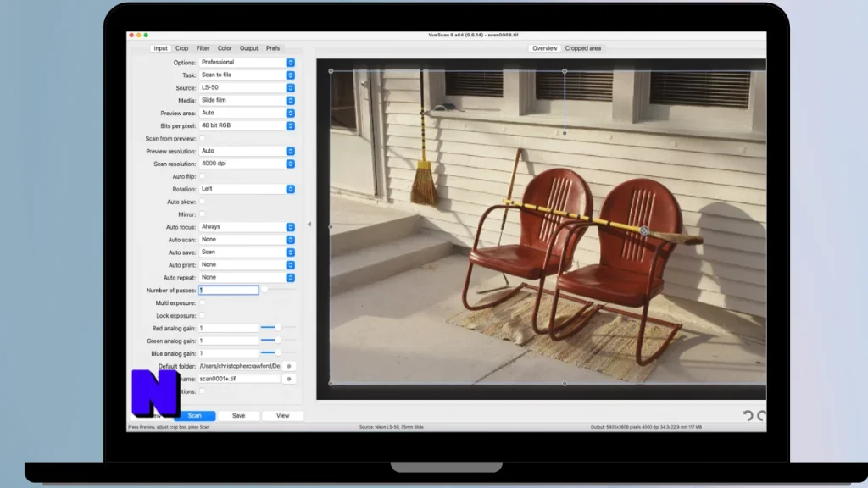Click the scan0001+.tif file name field
The image size is (868, 488).
point(239,379)
